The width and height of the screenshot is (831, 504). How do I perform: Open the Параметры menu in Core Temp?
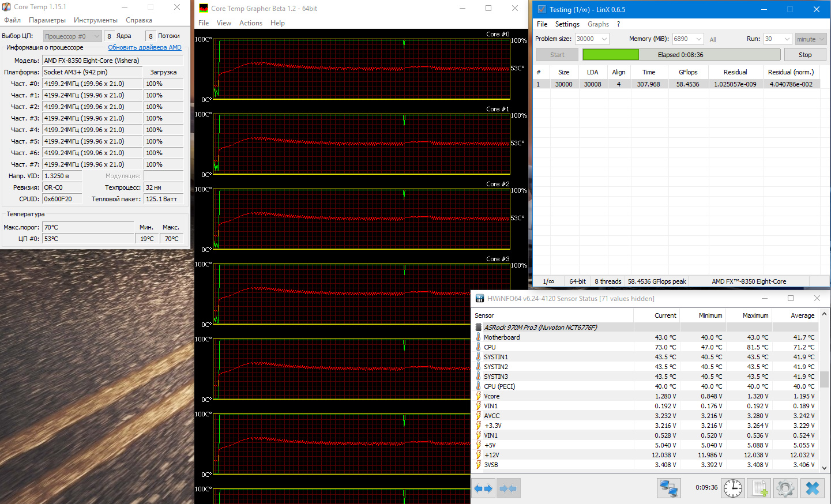pos(47,20)
